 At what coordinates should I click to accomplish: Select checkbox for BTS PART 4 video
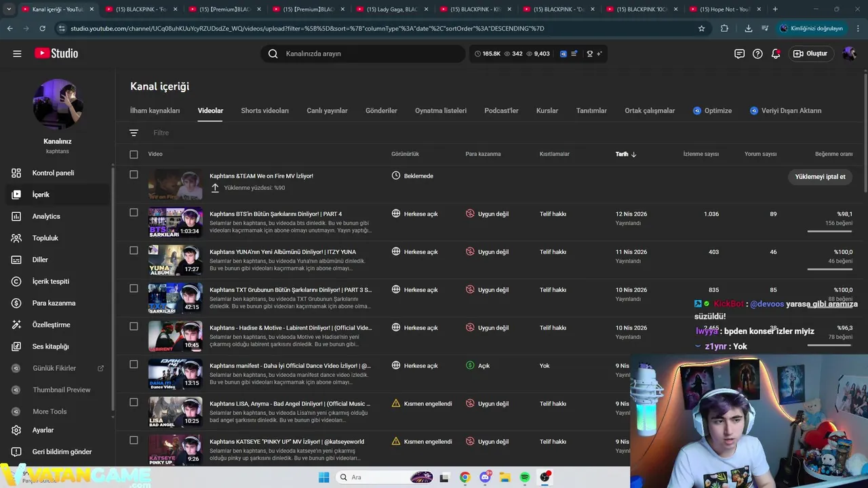[134, 212]
